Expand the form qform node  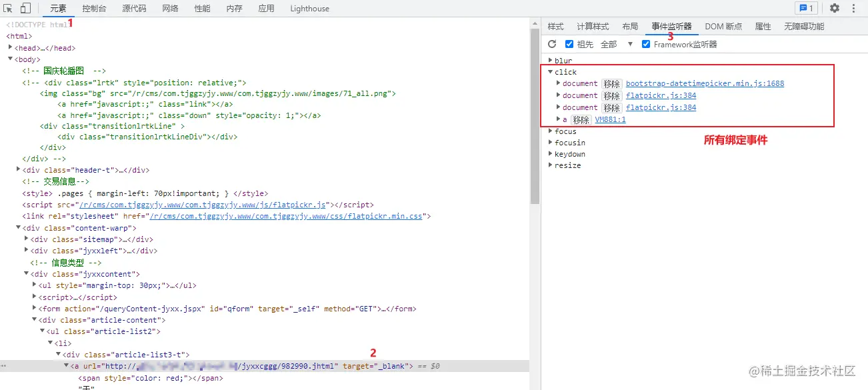(34, 309)
